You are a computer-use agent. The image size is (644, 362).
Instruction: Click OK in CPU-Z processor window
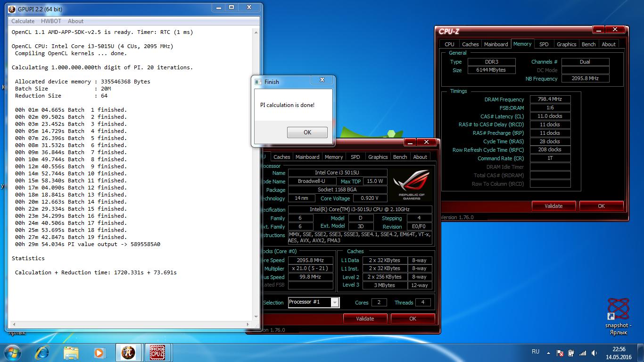(x=413, y=319)
